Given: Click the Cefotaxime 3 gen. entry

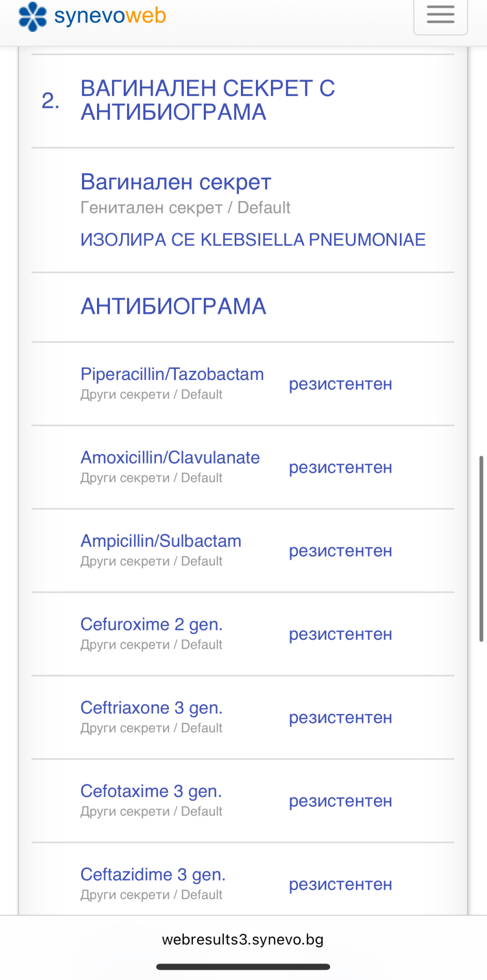Looking at the screenshot, I should [151, 791].
